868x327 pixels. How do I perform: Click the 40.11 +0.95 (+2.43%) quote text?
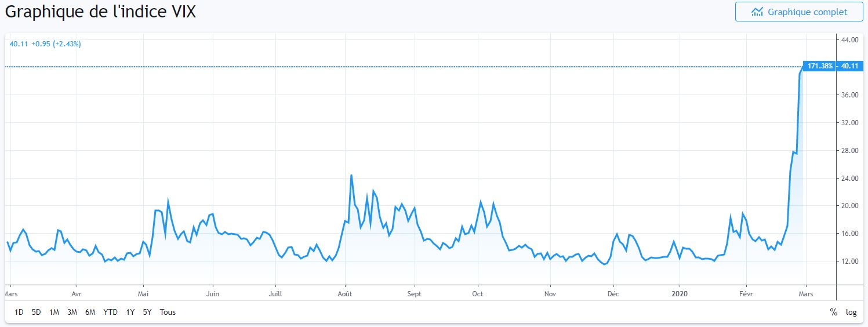point(45,43)
